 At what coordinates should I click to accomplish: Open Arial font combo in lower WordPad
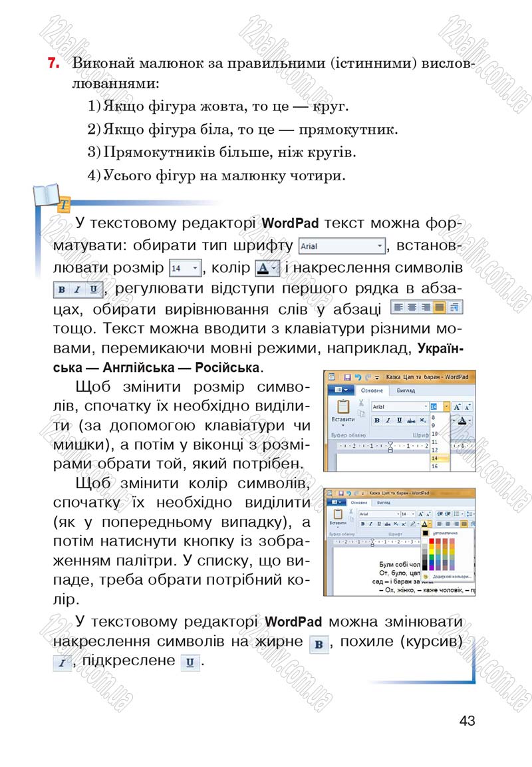[380, 514]
